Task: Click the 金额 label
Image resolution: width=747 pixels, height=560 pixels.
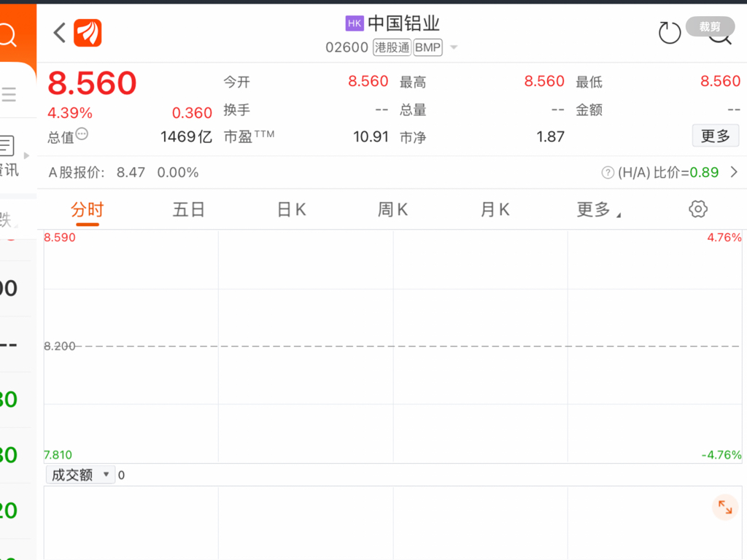Action: 589,110
